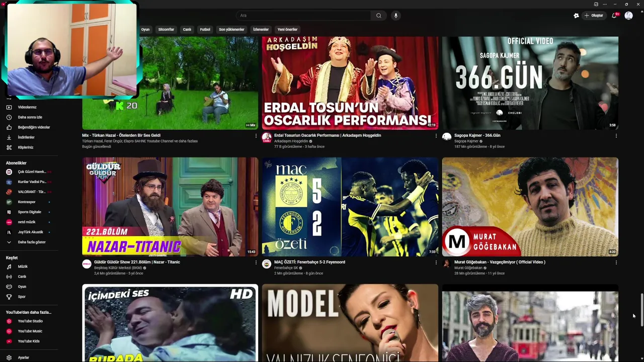Select the İzlenenler filter chip
644x362 pixels.
point(261,30)
